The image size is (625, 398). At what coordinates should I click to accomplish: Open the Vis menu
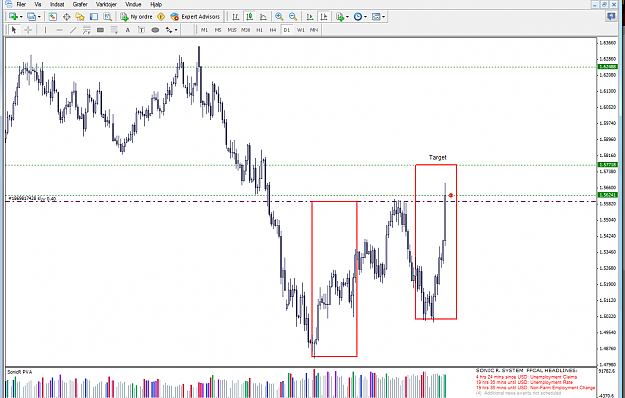coord(38,4)
